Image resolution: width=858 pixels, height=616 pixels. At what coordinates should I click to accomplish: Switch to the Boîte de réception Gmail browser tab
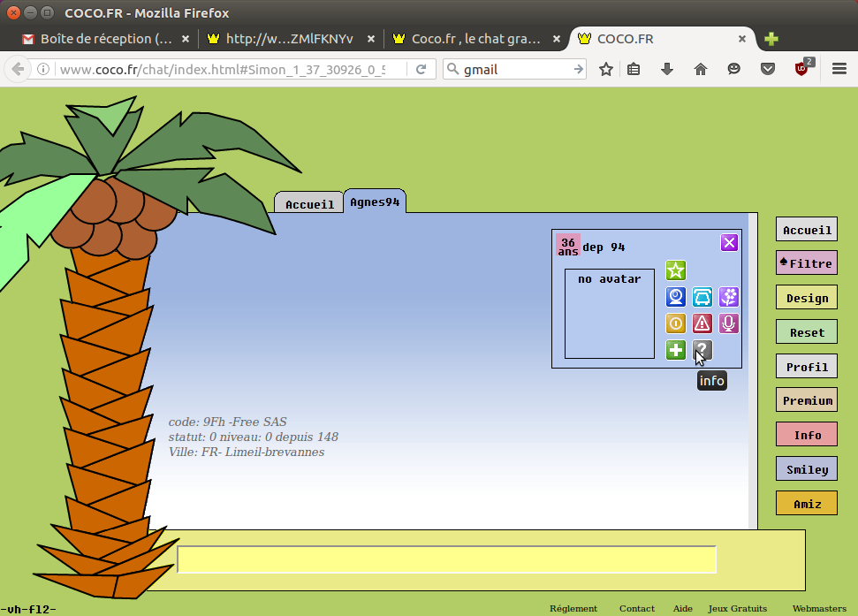click(x=105, y=39)
